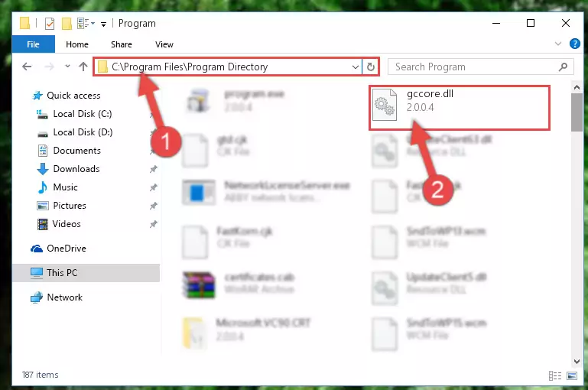
Task: Click the Forward navigation arrow
Action: 49,67
